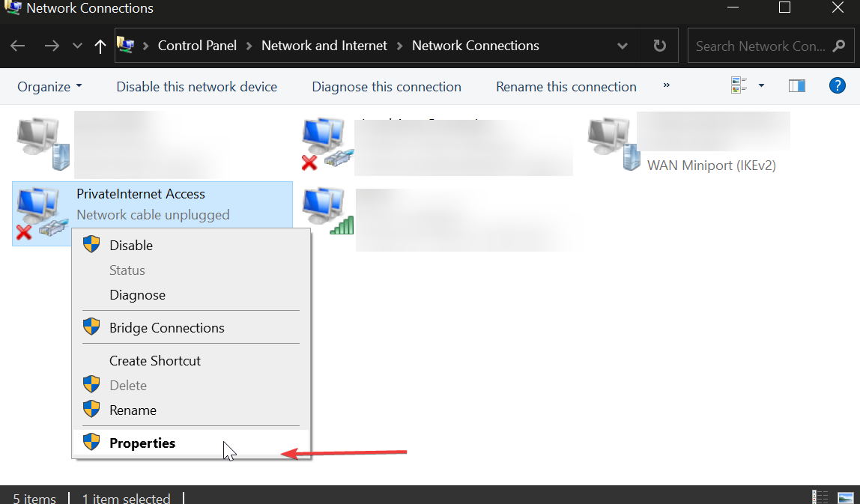Screen dimensions: 860x504
Task: Refresh the page with the refresh icon
Action: tap(658, 45)
